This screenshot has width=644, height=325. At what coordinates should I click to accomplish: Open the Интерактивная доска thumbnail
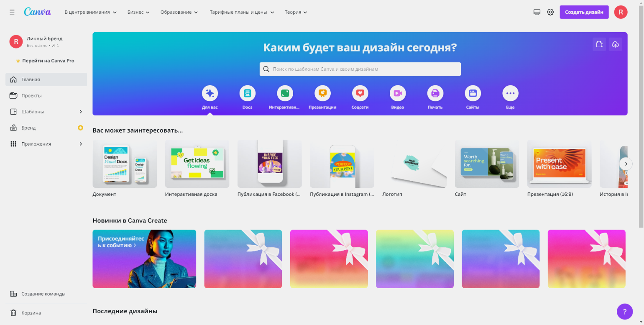(x=197, y=164)
